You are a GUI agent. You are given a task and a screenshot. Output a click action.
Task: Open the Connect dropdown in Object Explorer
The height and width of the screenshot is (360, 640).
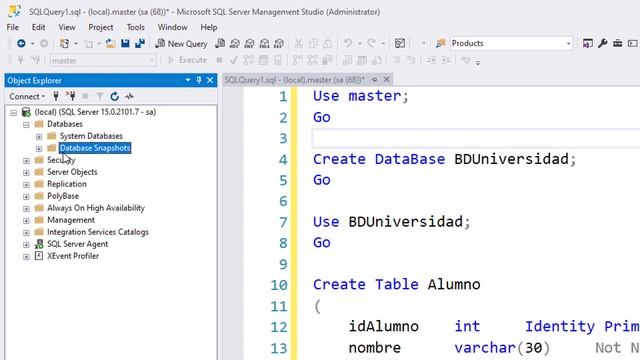pyautogui.click(x=27, y=97)
